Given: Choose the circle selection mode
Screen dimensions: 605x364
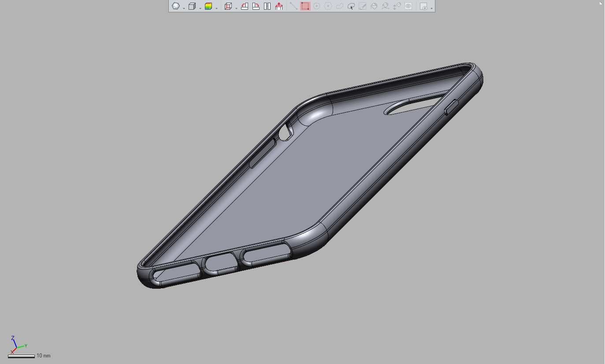Looking at the screenshot, I should tap(316, 6).
